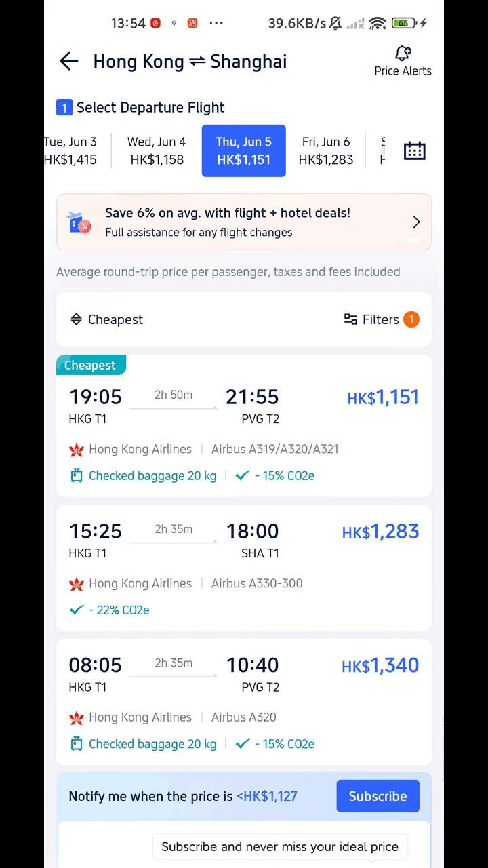
Task: Open Filters options with badge
Action: coord(382,319)
